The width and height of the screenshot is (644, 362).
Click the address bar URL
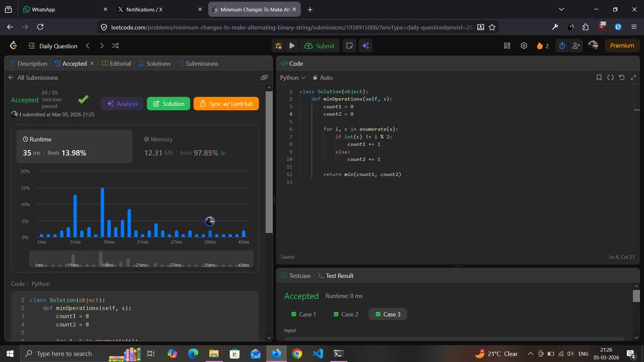292,27
